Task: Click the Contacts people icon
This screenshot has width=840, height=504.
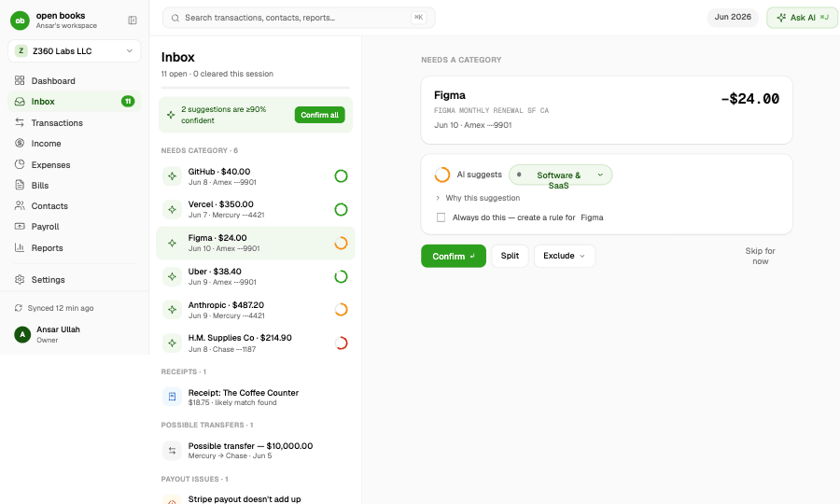Action: (x=20, y=205)
